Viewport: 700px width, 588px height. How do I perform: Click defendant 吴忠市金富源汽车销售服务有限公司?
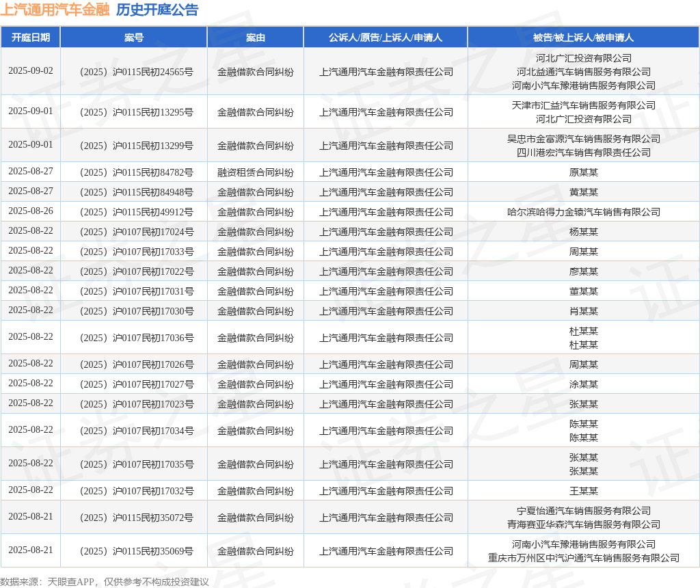pyautogui.click(x=584, y=139)
